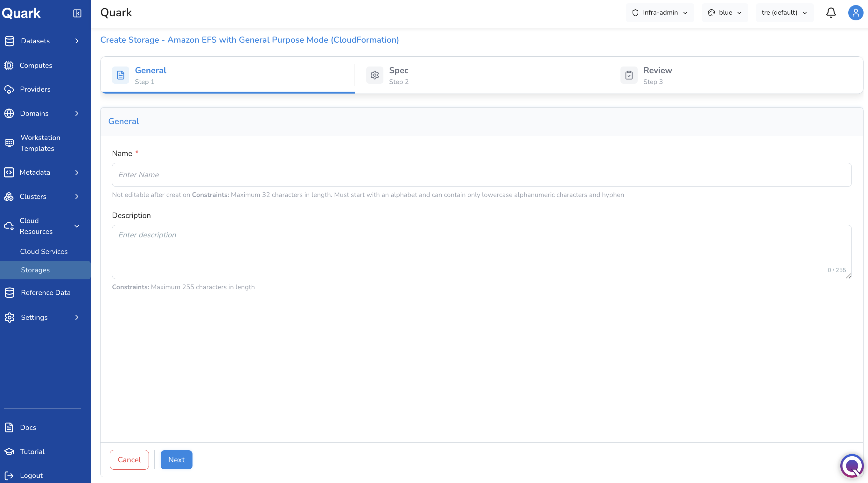This screenshot has width=868, height=483.
Task: Click the Cloud Resources cloud icon
Action: click(9, 226)
